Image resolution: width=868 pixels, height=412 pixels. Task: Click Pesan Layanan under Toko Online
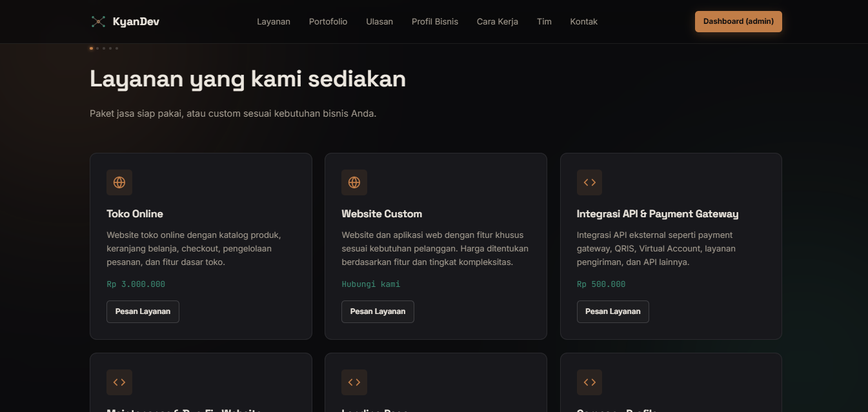(x=143, y=311)
